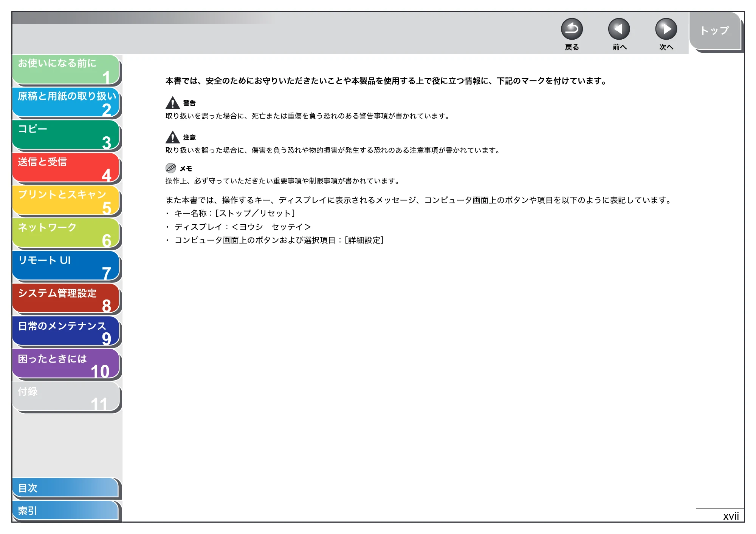This screenshot has height=534, width=756.
Task: Click the 注意 heading label
Action: (x=189, y=137)
